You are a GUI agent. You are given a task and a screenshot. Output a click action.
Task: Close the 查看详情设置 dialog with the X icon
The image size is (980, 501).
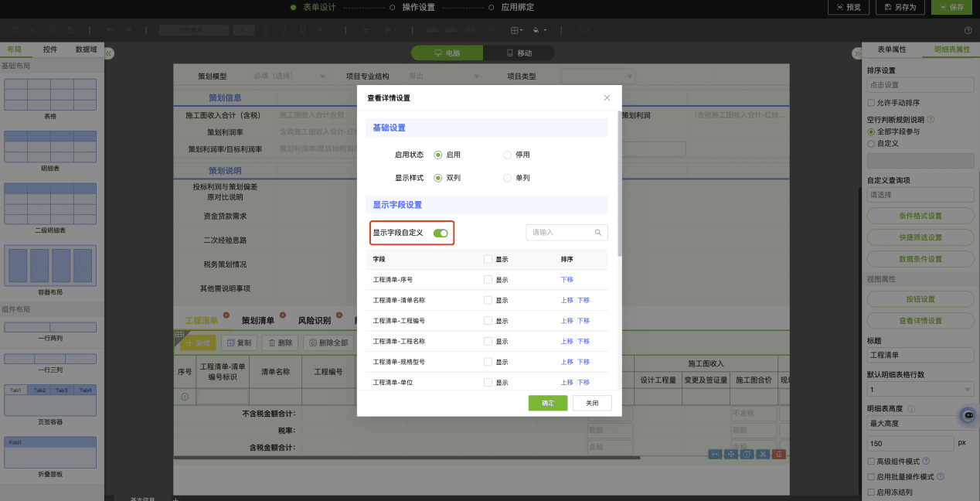(607, 98)
